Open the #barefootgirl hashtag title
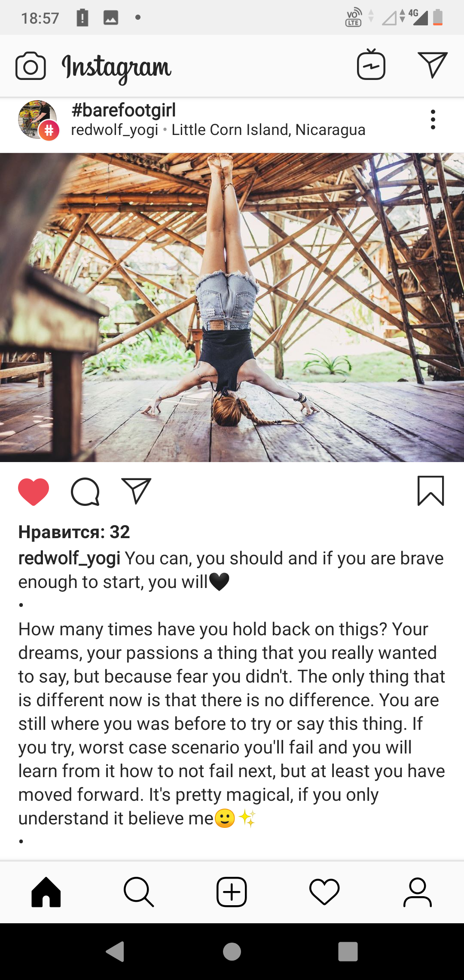This screenshot has height=980, width=464. click(124, 110)
